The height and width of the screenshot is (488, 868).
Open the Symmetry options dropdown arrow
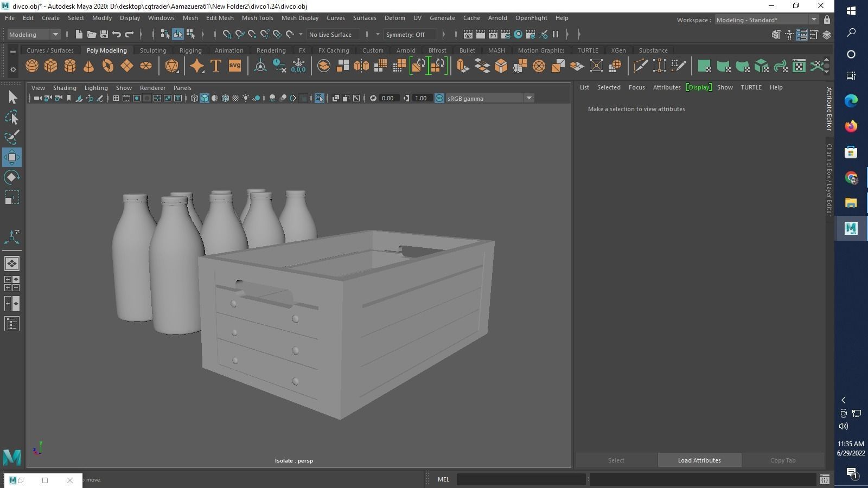point(378,35)
